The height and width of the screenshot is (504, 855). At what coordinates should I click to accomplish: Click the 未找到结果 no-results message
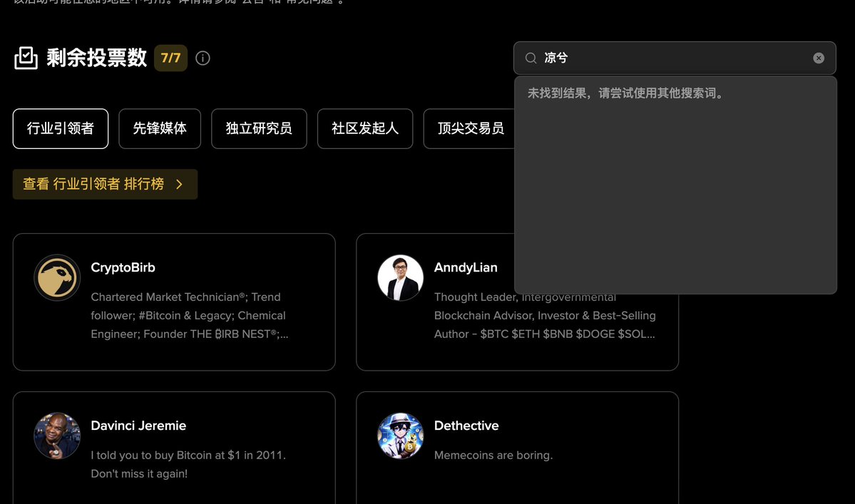coord(627,93)
